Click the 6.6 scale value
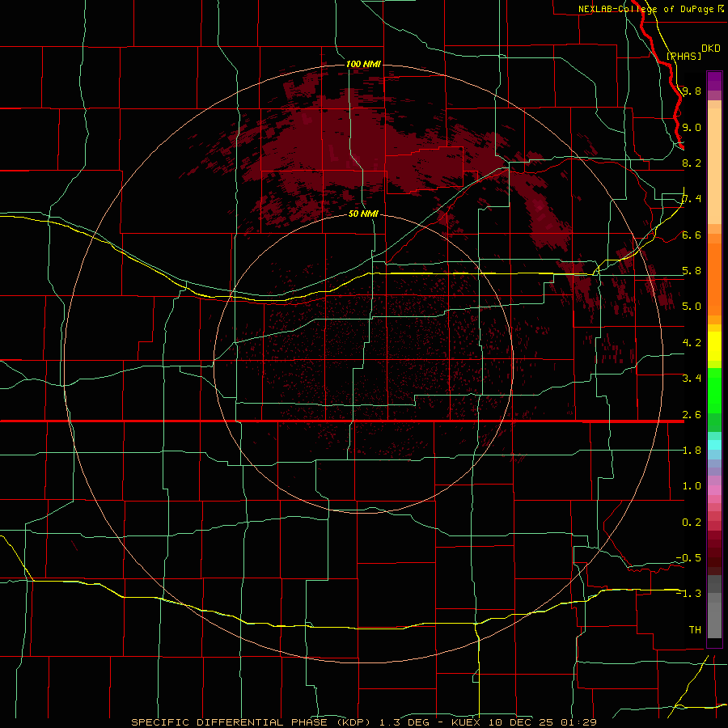This screenshot has height=728, width=728. [692, 235]
